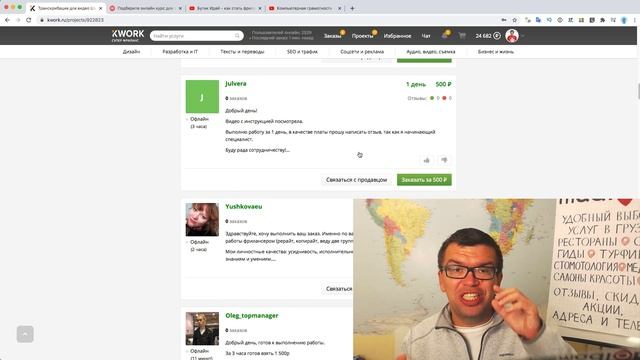This screenshot has height=360, width=640.
Task: Open the browser extensions puzzle icon
Action: (x=602, y=20)
